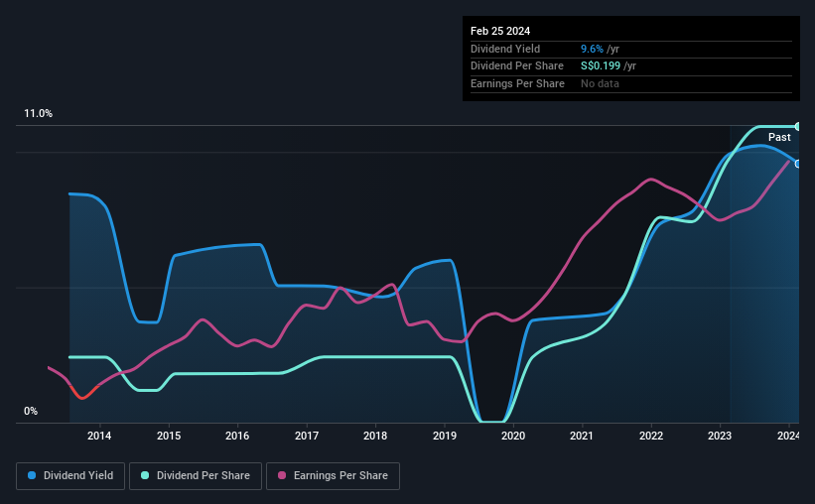Toggle the Dividend Yield legend button
The image size is (815, 504).
[70, 476]
